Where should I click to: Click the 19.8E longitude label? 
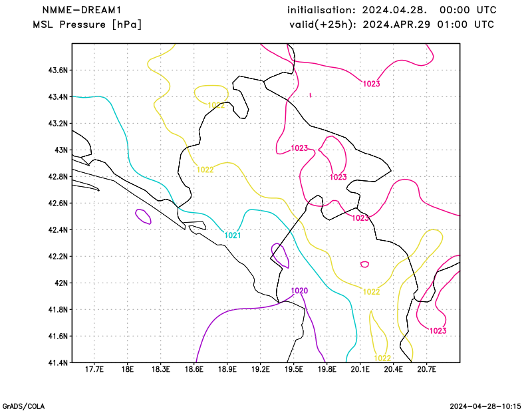pyautogui.click(x=327, y=370)
